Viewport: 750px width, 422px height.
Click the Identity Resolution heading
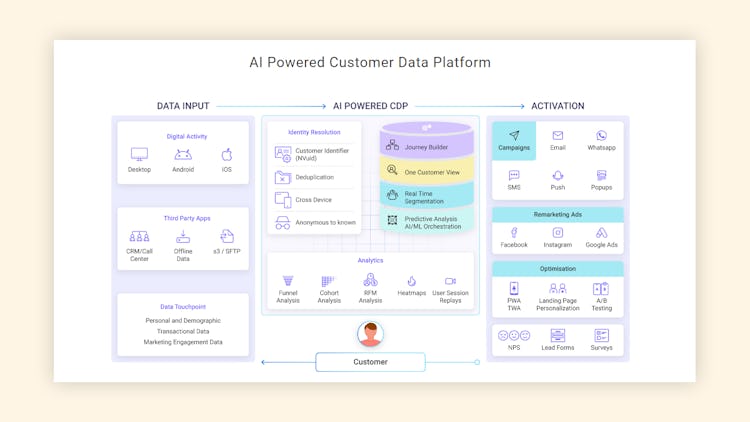click(x=314, y=132)
